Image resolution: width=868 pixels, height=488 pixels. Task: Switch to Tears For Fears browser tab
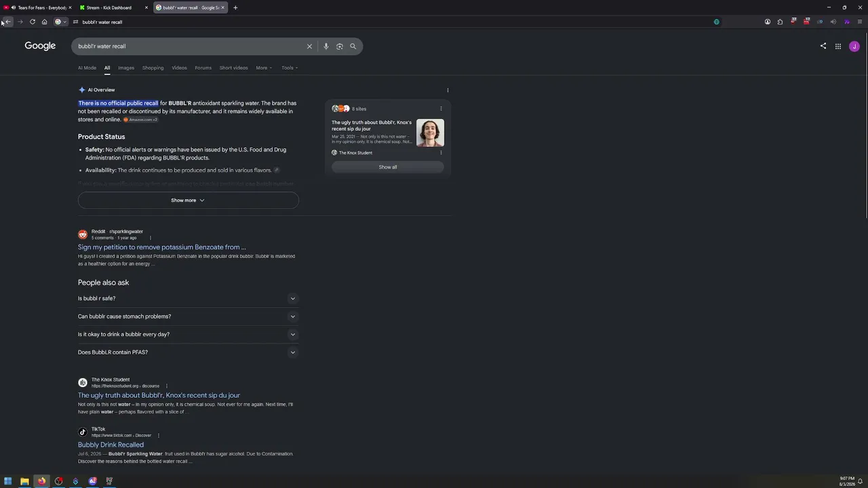click(x=38, y=7)
